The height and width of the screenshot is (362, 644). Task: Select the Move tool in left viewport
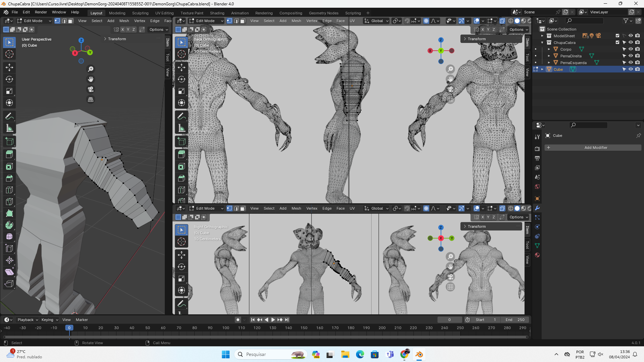pos(9,67)
